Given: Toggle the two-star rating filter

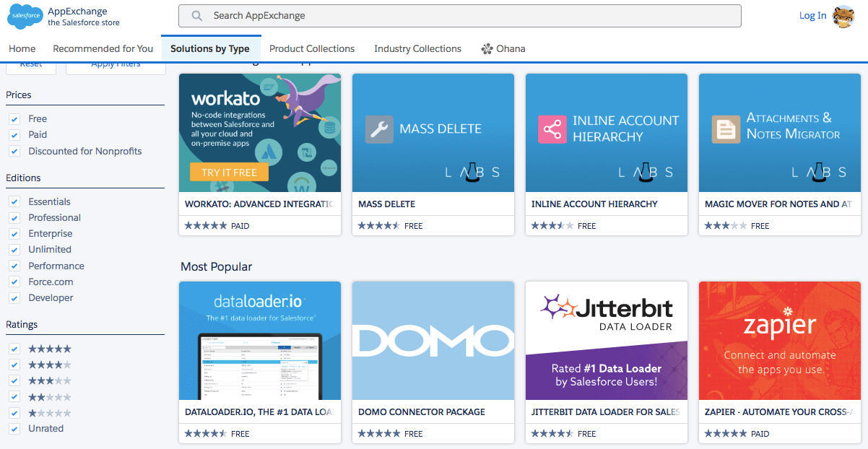Looking at the screenshot, I should pos(14,397).
